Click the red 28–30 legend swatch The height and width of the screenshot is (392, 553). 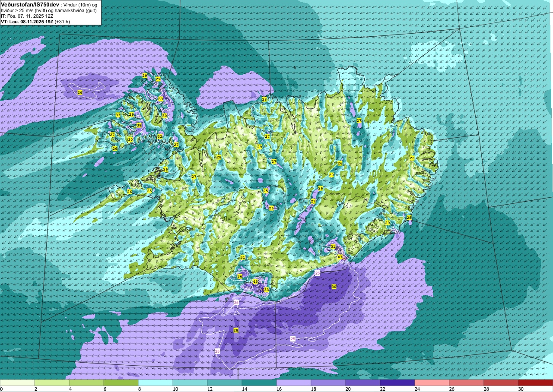(501, 383)
